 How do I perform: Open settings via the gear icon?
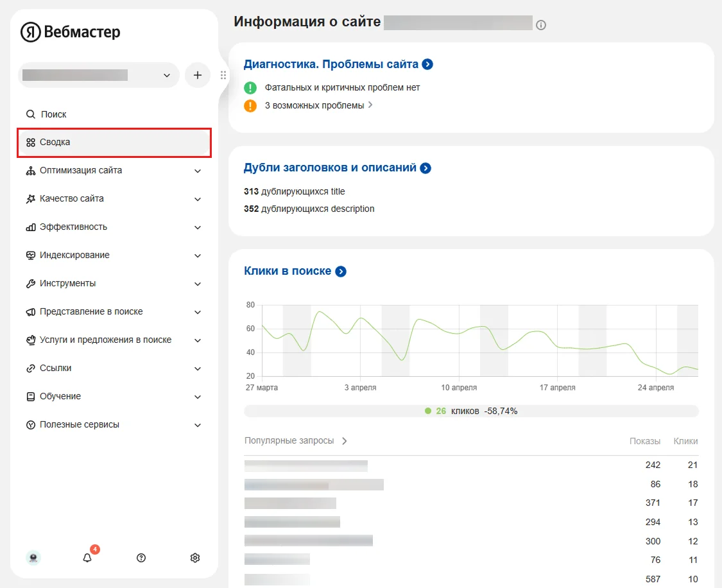point(195,558)
